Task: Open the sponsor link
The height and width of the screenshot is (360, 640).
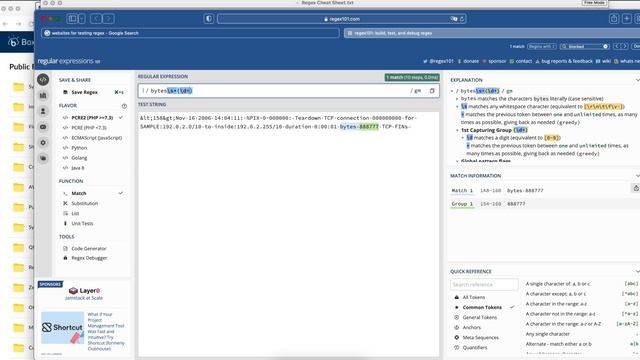Action: point(494,61)
